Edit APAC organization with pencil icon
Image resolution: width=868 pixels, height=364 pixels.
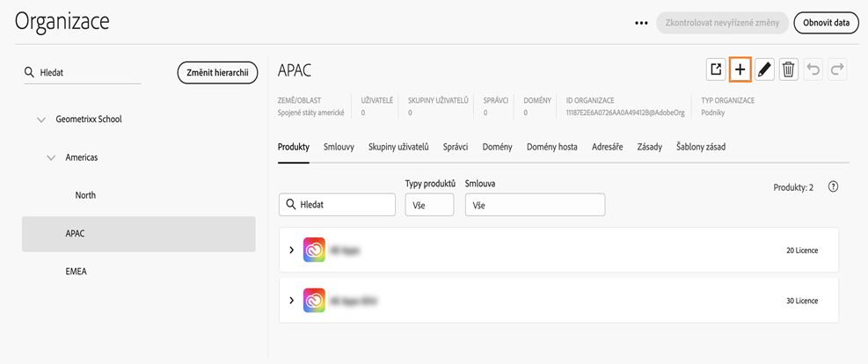[x=764, y=69]
